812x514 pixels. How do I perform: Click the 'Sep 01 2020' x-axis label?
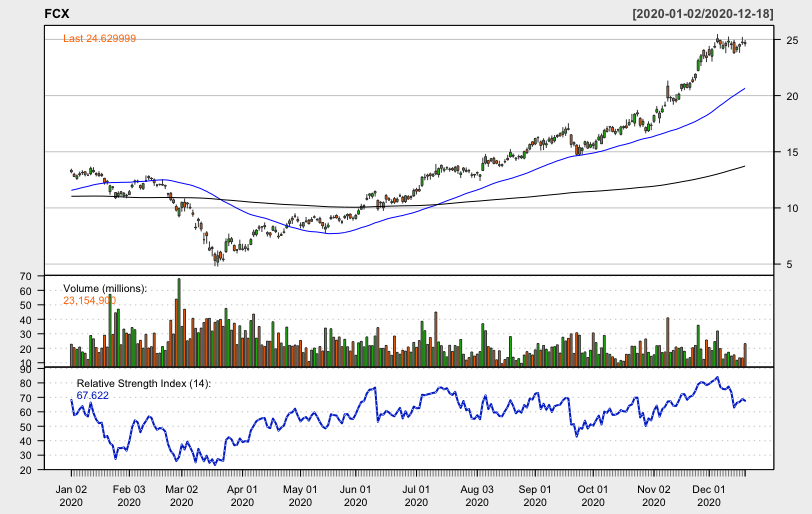point(534,495)
